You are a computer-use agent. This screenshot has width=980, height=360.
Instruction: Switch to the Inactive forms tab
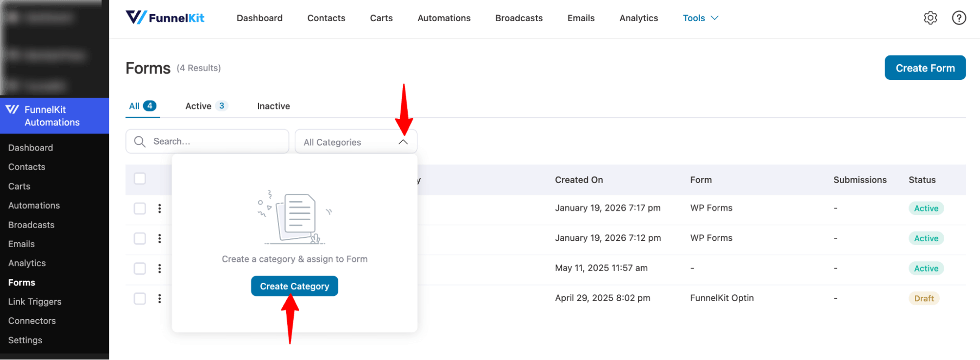click(x=274, y=106)
